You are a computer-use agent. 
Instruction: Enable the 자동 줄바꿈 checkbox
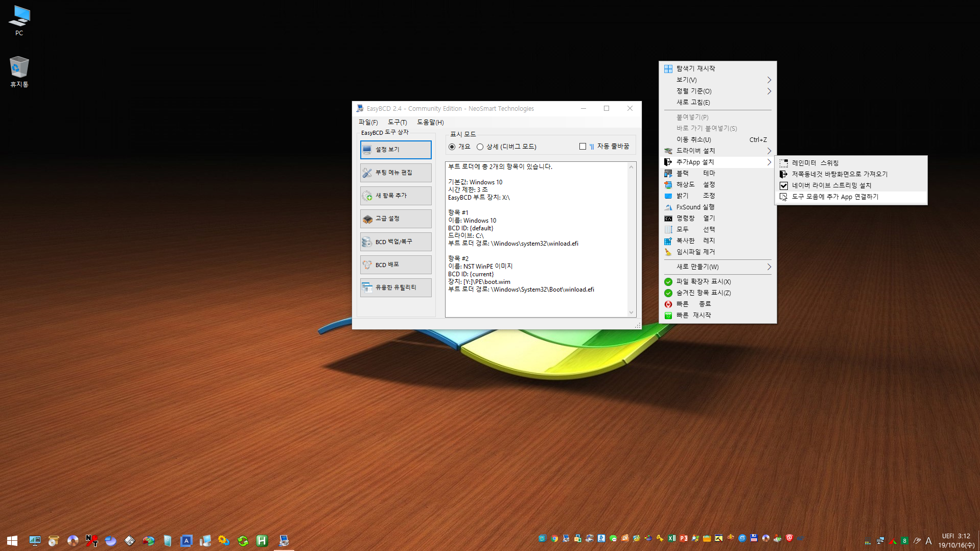pos(582,147)
